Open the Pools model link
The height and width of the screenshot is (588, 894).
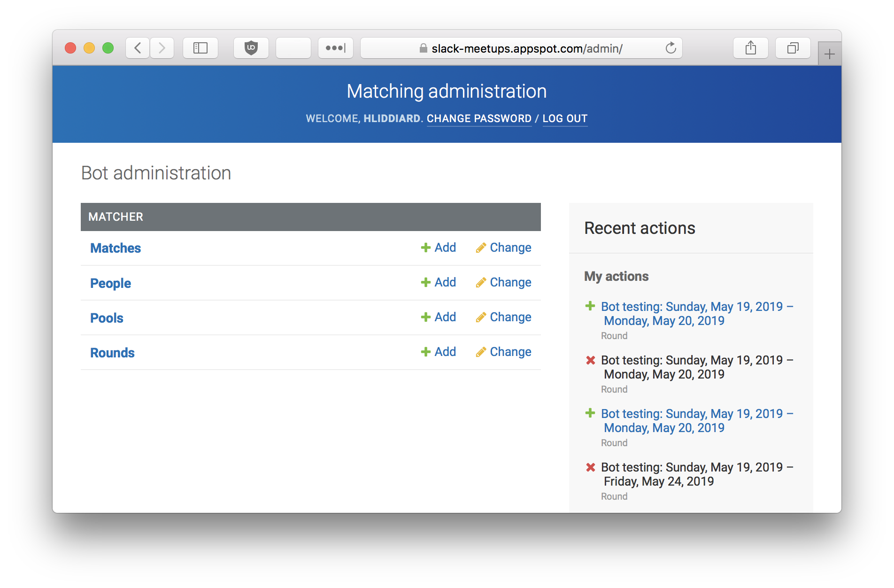coord(107,318)
